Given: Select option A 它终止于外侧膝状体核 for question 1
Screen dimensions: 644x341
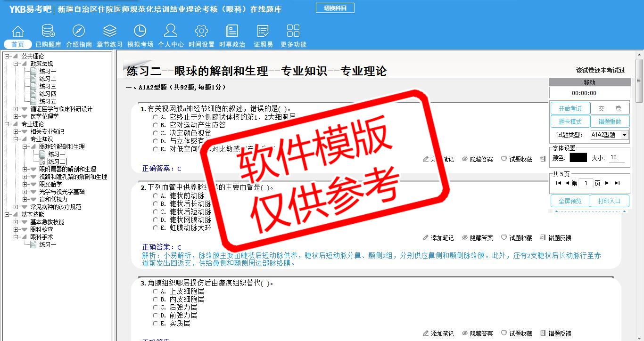Looking at the screenshot, I should pos(156,117).
